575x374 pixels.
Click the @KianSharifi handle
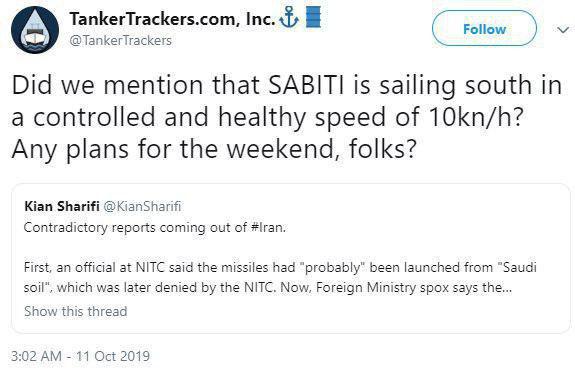(142, 206)
